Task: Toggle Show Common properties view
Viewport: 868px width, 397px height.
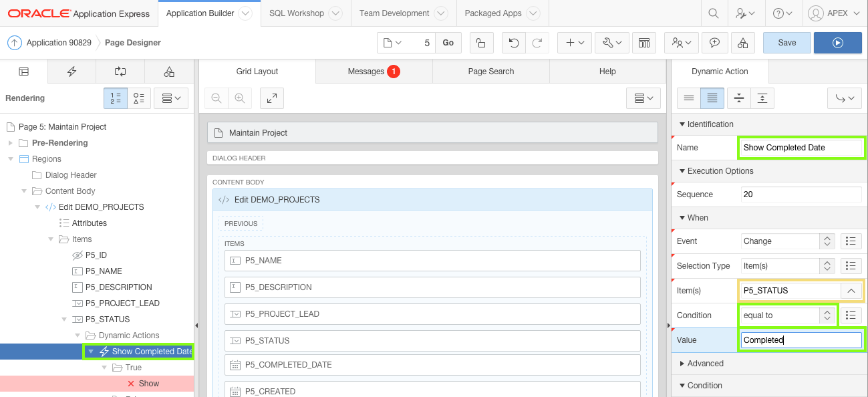Action: pyautogui.click(x=689, y=98)
